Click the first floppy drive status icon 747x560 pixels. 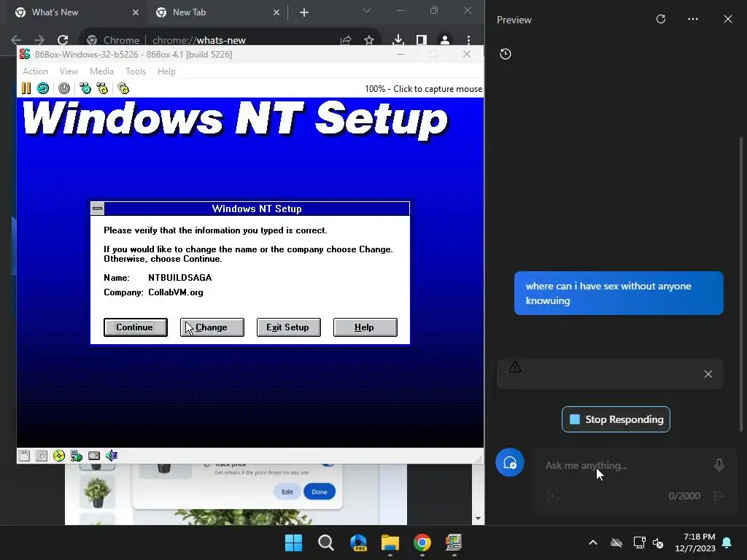point(24,456)
